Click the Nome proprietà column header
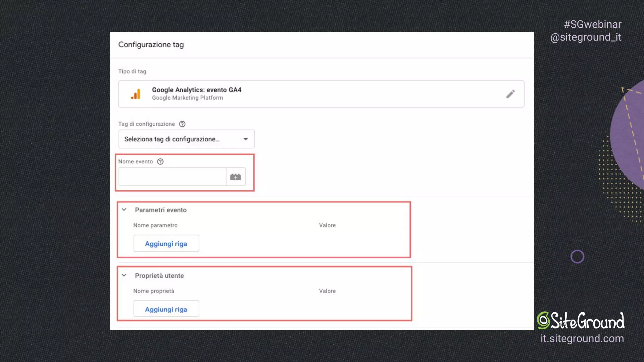This screenshot has height=362, width=644. click(154, 291)
